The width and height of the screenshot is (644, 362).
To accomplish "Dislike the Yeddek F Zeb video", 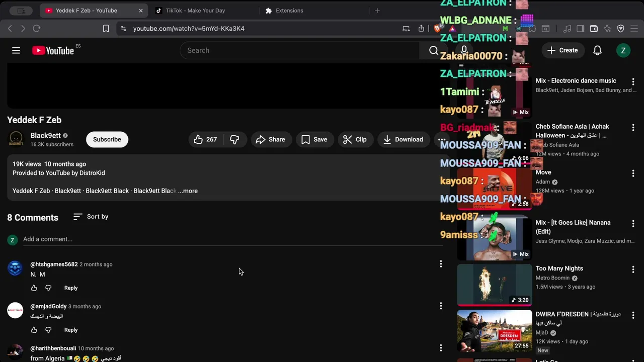I will 235,139.
